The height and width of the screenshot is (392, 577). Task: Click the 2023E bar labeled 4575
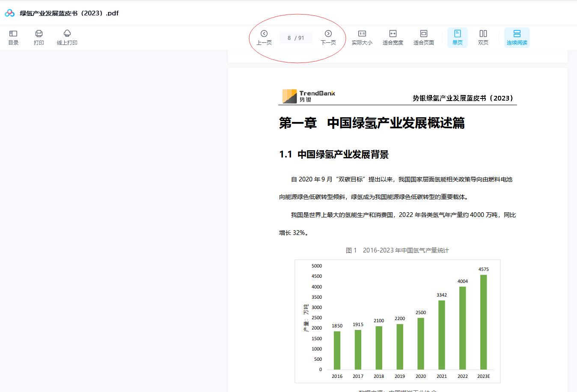pos(483,322)
